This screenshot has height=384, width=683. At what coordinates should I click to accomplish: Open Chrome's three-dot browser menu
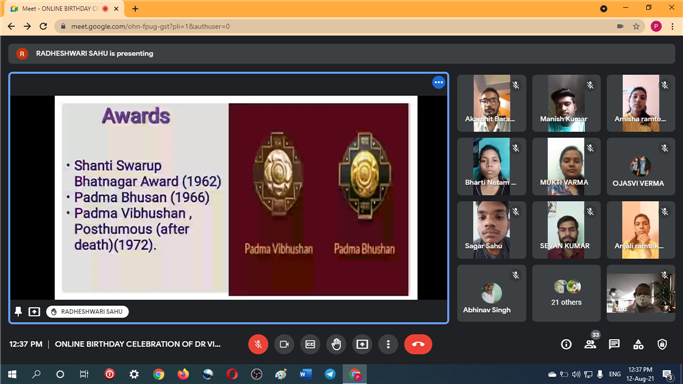[673, 27]
